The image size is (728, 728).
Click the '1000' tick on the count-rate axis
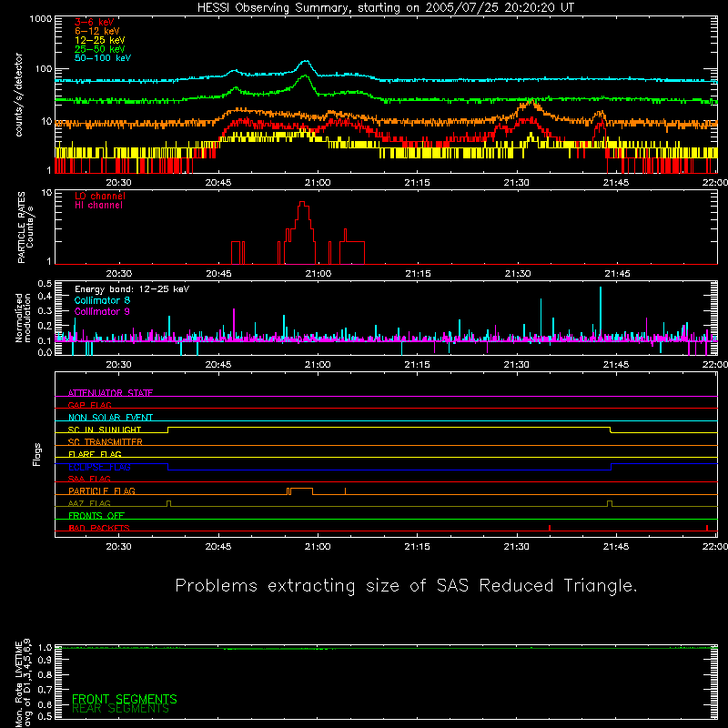(41, 19)
